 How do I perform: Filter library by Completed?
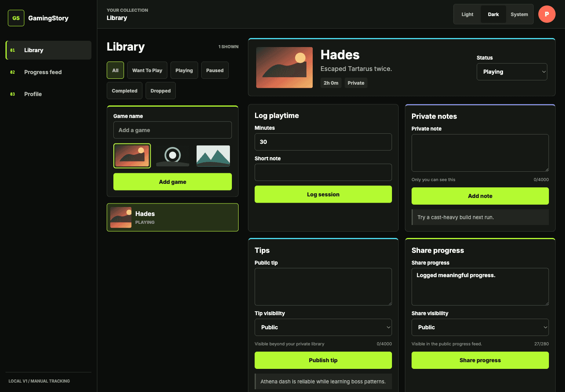tap(124, 91)
